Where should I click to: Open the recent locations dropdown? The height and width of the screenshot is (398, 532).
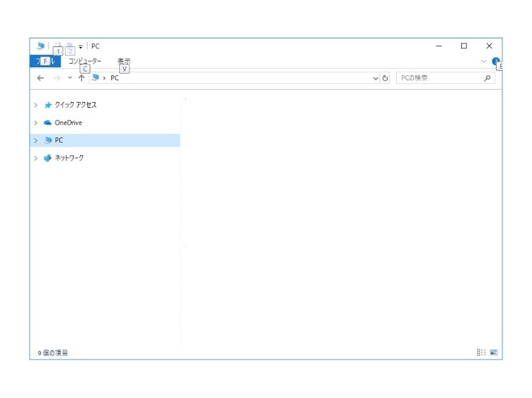click(70, 77)
